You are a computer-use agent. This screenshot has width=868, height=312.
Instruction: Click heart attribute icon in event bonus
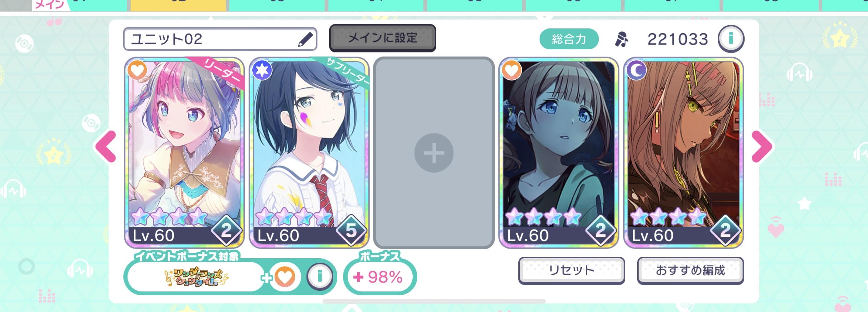[x=285, y=277]
